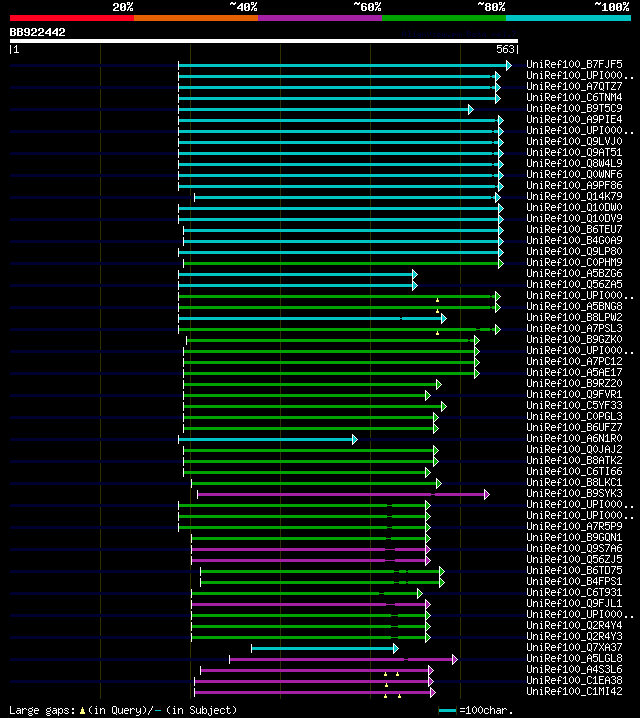Open hit UniRef100_A7PC12
The height and width of the screenshot is (718, 640).
pyautogui.click(x=574, y=361)
